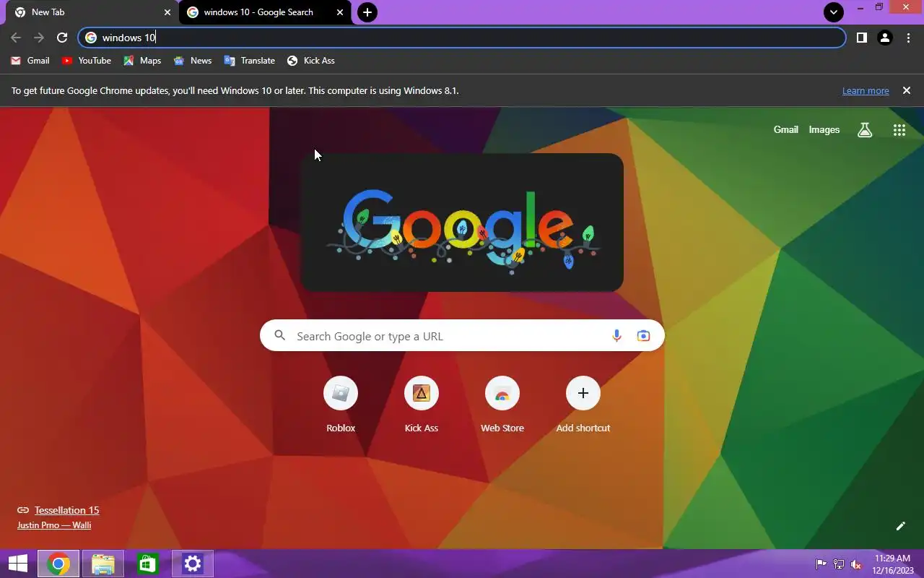Open a new tab with plus button
The height and width of the screenshot is (578, 924).
pyautogui.click(x=367, y=12)
